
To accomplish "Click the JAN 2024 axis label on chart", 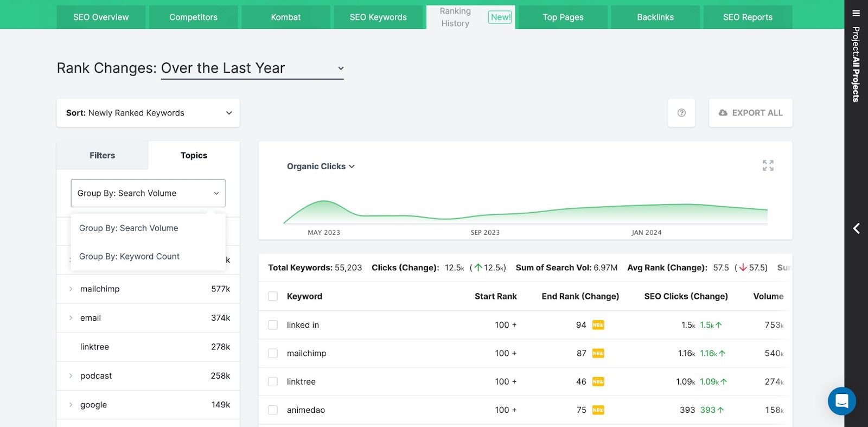I will pyautogui.click(x=646, y=232).
